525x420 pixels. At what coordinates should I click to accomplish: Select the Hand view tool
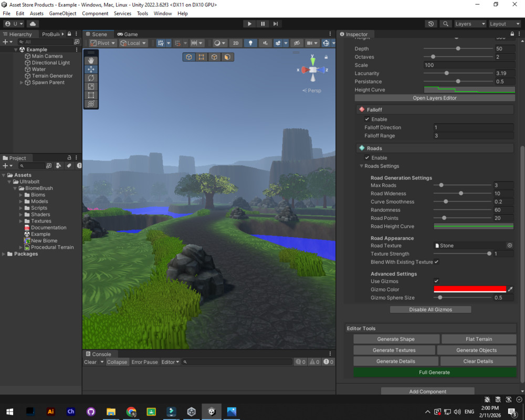[x=91, y=60]
